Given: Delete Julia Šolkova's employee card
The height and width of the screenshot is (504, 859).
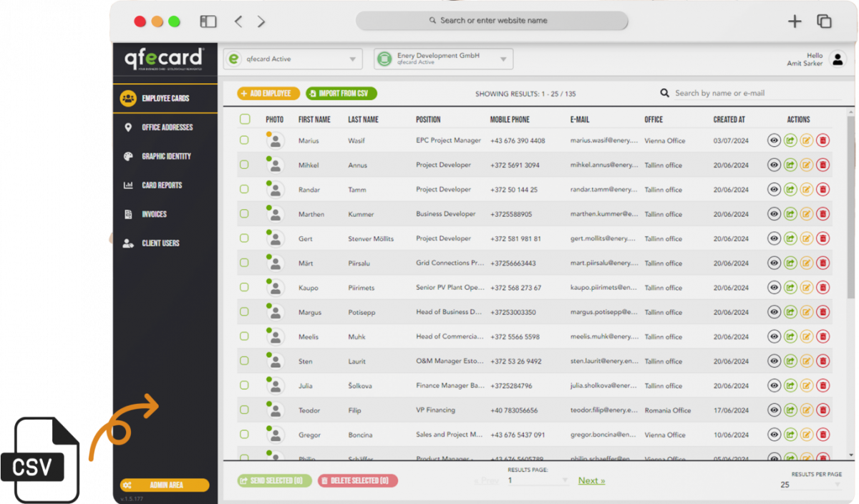Looking at the screenshot, I should tap(823, 386).
